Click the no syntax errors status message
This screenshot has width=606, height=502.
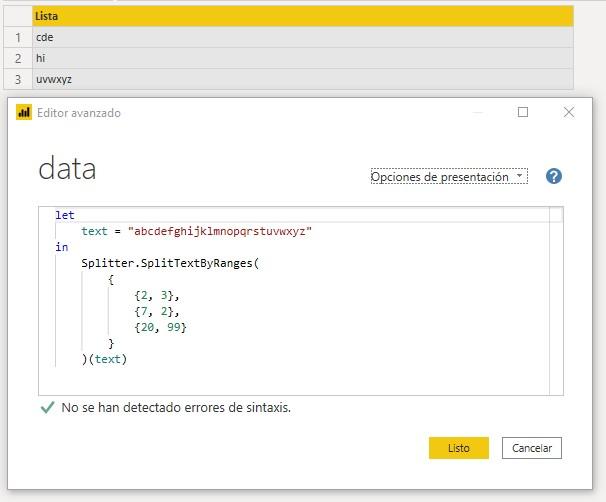pyautogui.click(x=176, y=407)
